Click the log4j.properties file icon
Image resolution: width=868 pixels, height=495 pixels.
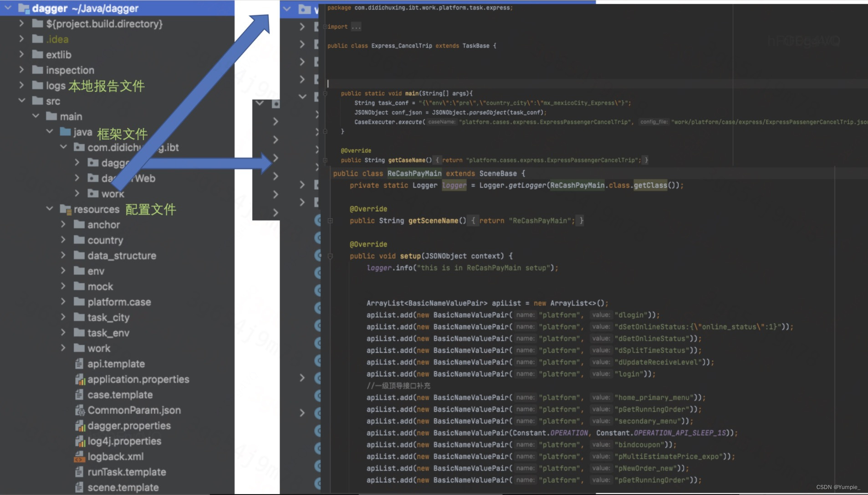click(80, 441)
